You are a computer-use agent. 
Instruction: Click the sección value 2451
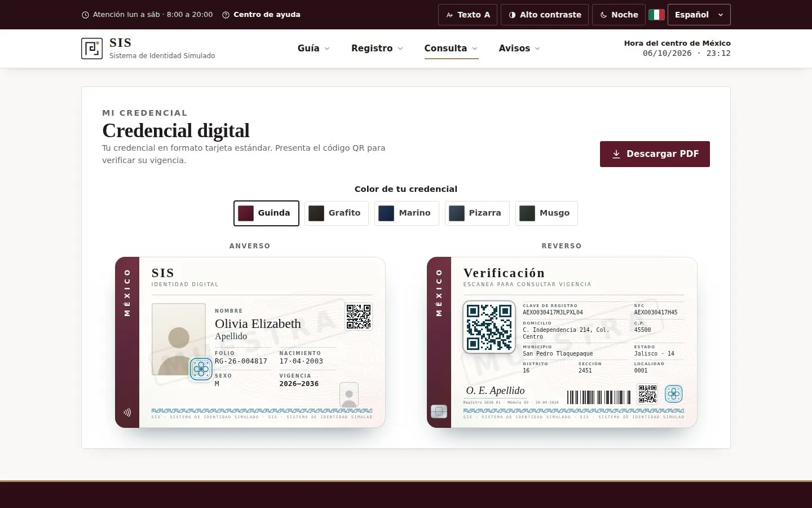(585, 370)
